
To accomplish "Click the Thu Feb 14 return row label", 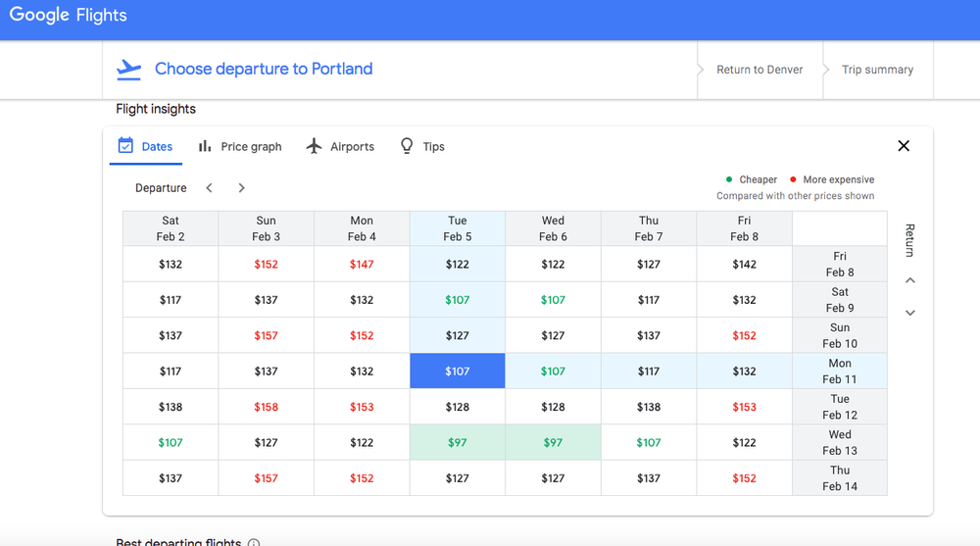I will (840, 477).
